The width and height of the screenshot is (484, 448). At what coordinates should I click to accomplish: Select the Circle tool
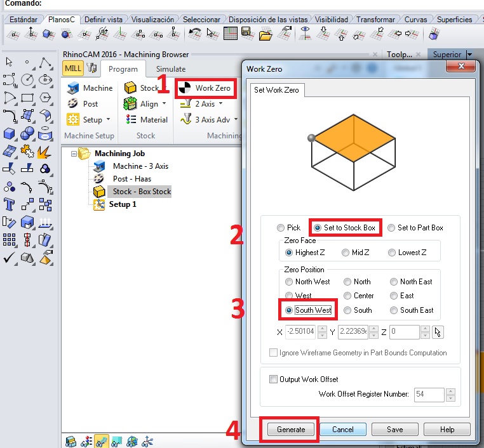[x=27, y=79]
